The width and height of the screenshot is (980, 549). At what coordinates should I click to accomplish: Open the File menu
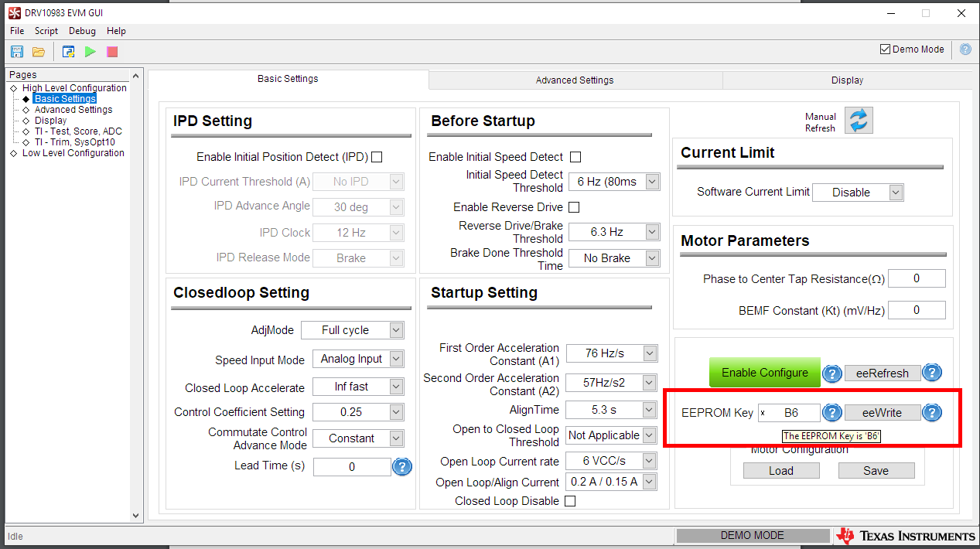click(x=17, y=31)
